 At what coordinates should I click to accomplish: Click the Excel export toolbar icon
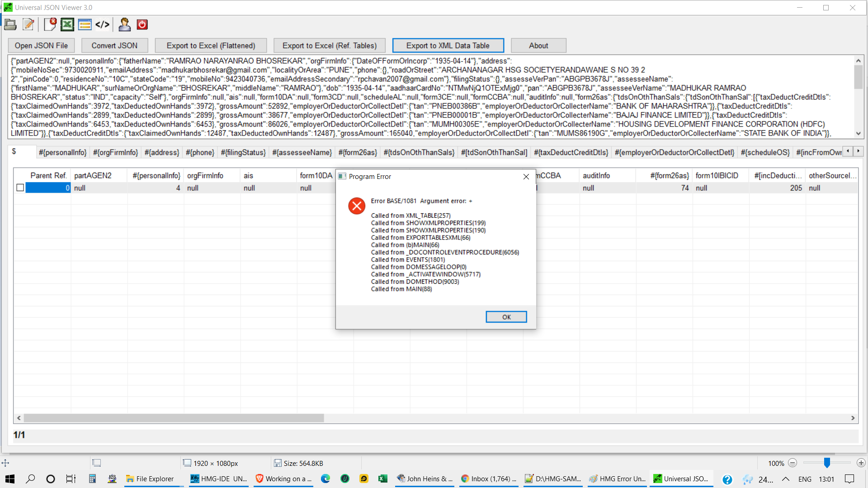(x=67, y=25)
